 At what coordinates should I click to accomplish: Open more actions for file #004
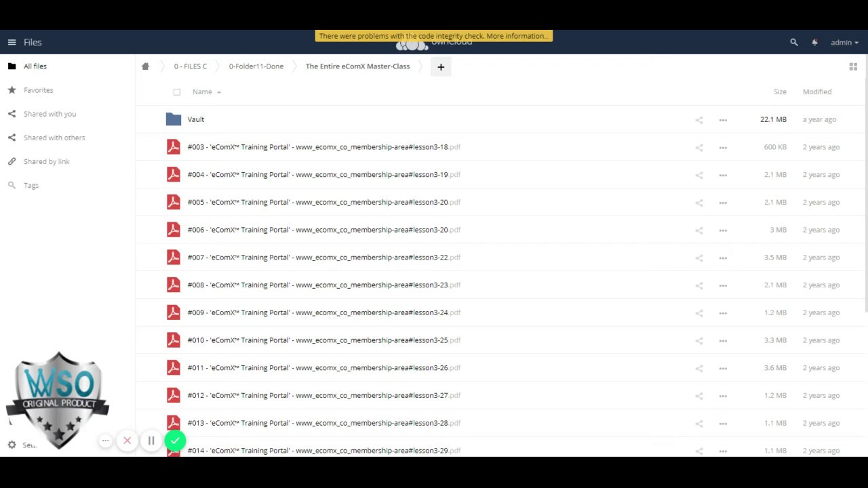coord(723,176)
